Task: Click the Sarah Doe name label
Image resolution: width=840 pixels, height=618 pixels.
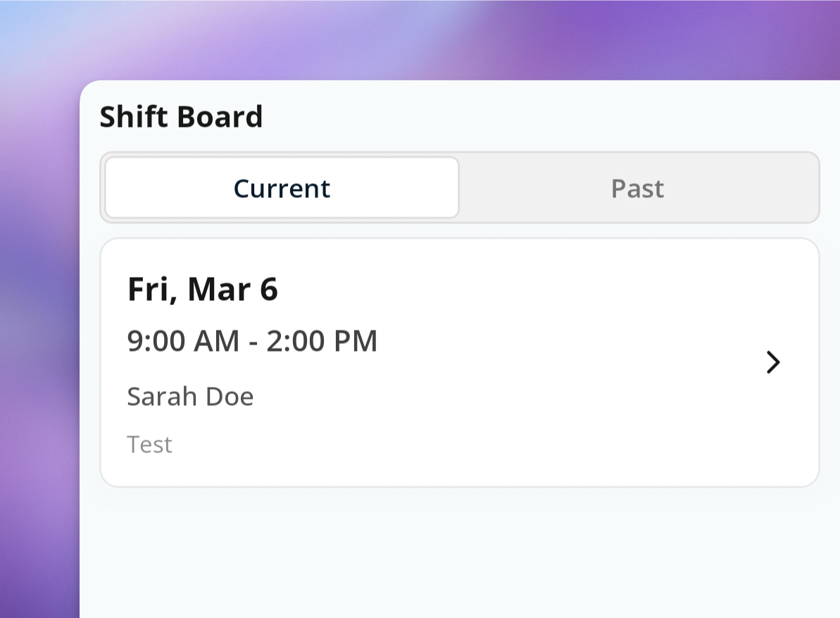Action: tap(190, 396)
